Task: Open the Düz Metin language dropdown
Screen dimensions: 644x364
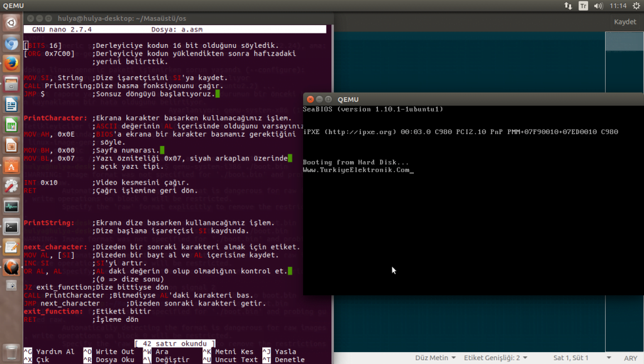Action: [435, 358]
